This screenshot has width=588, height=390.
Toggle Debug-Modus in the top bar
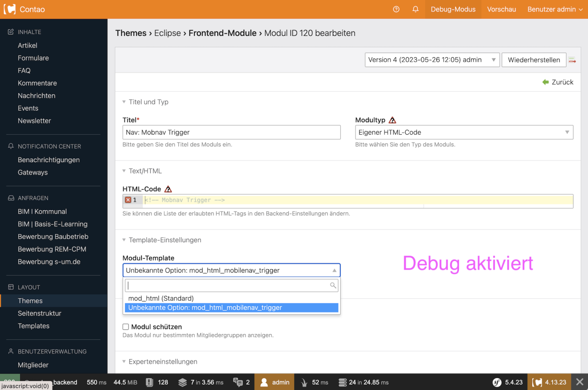[453, 9]
